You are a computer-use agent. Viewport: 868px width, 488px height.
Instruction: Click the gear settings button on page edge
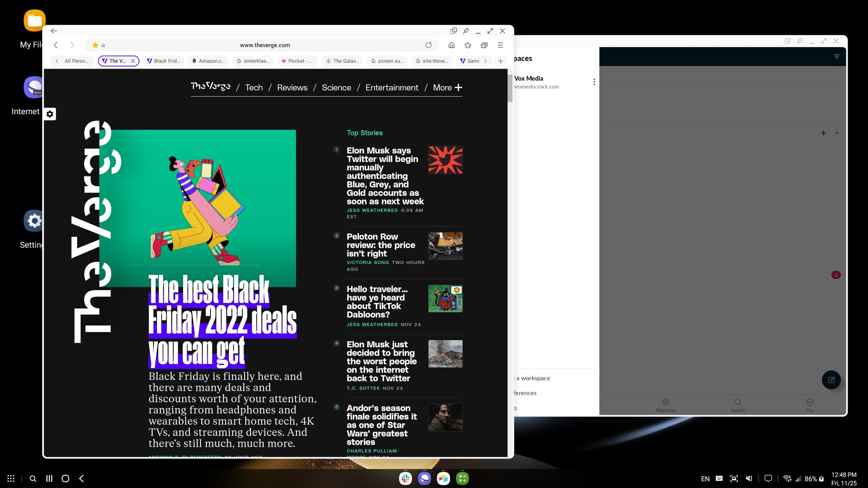tap(50, 114)
